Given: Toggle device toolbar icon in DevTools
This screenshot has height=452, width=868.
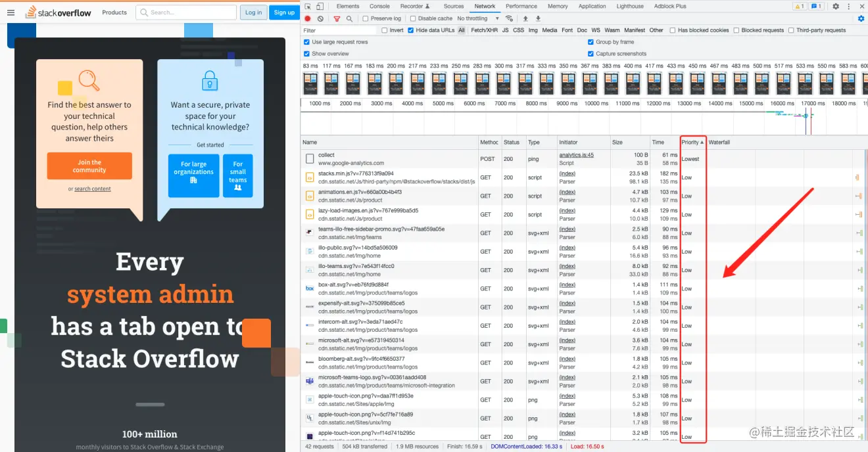Looking at the screenshot, I should pyautogui.click(x=320, y=6).
